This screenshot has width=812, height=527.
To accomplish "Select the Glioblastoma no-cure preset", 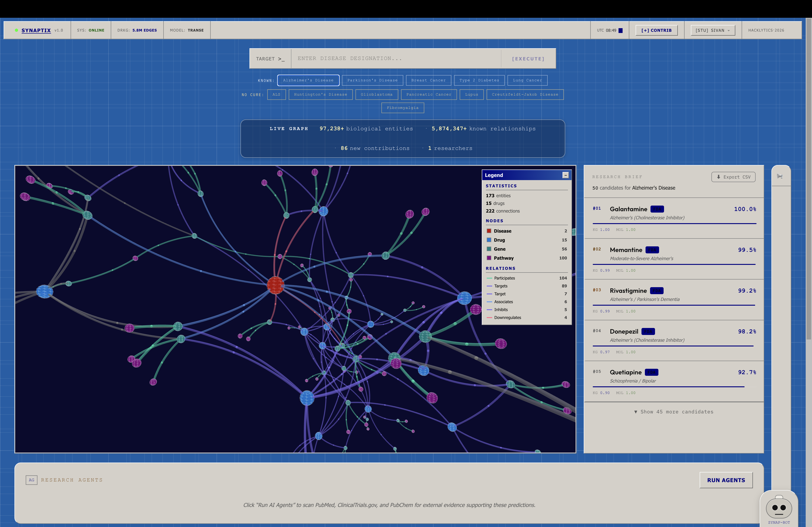I will tap(376, 94).
